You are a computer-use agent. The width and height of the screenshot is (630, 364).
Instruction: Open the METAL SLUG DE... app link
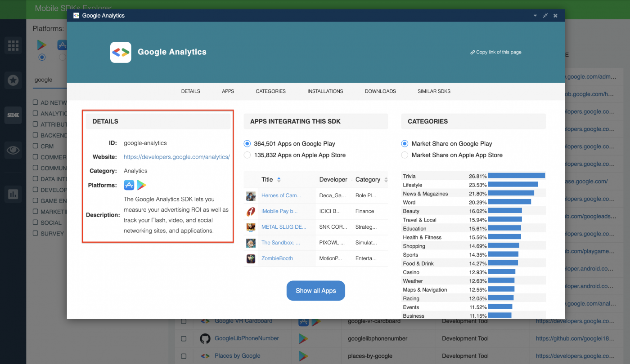(x=284, y=227)
